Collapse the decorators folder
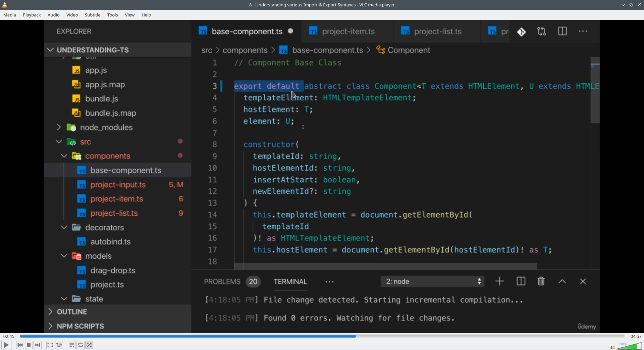Image resolution: width=644 pixels, height=350 pixels. pos(118,228)
